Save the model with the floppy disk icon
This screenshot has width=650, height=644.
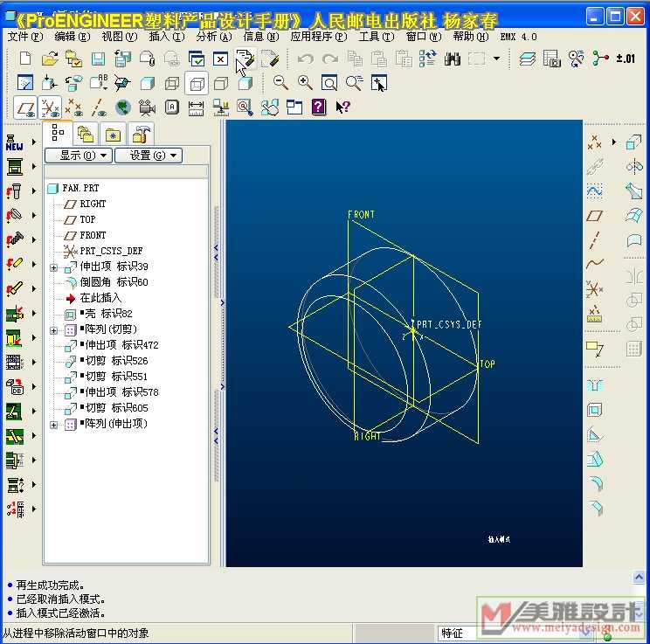(x=98, y=59)
